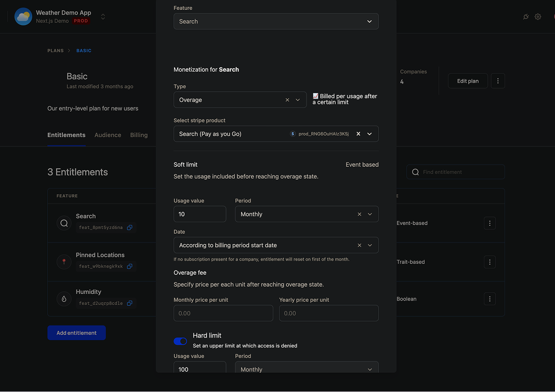The height and width of the screenshot is (392, 555).
Task: Copy the Humidity feature ID
Action: (x=130, y=303)
